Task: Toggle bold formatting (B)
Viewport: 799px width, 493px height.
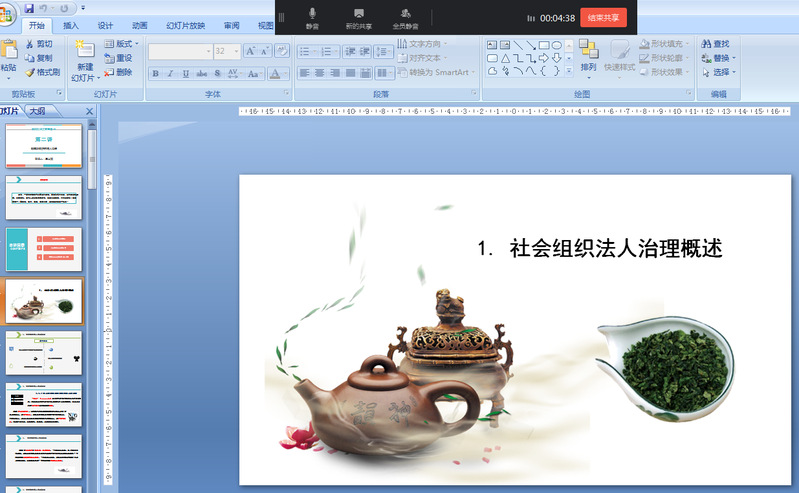Action: (155, 73)
